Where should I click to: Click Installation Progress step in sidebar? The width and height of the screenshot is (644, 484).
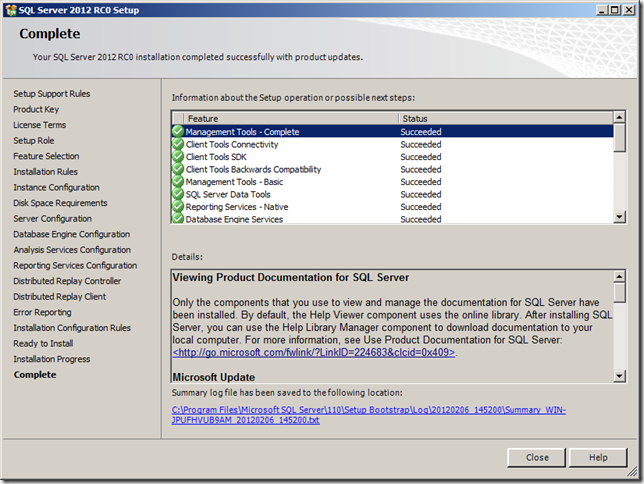click(52, 359)
